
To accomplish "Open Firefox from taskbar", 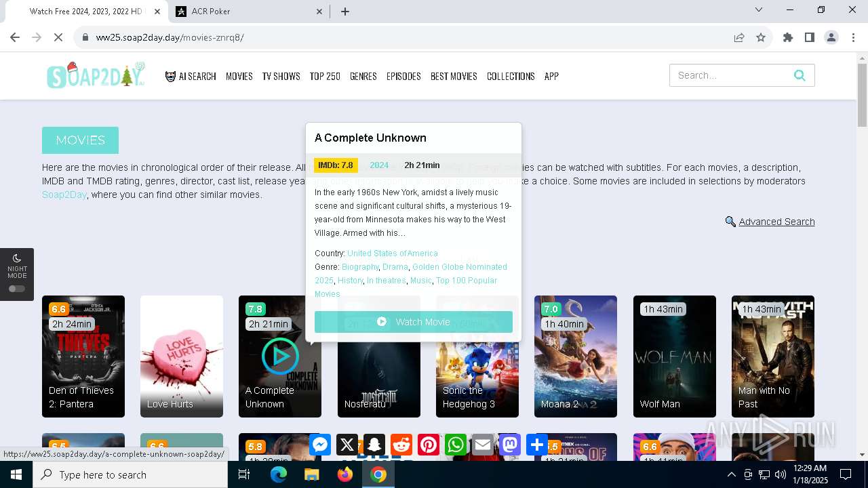I will tap(345, 474).
